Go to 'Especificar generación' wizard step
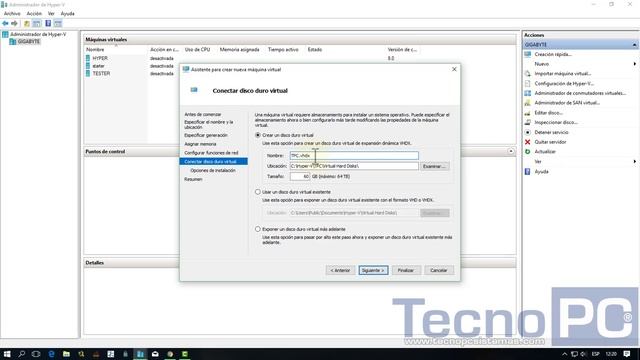Screen dimensions: 640x360 click(x=206, y=135)
